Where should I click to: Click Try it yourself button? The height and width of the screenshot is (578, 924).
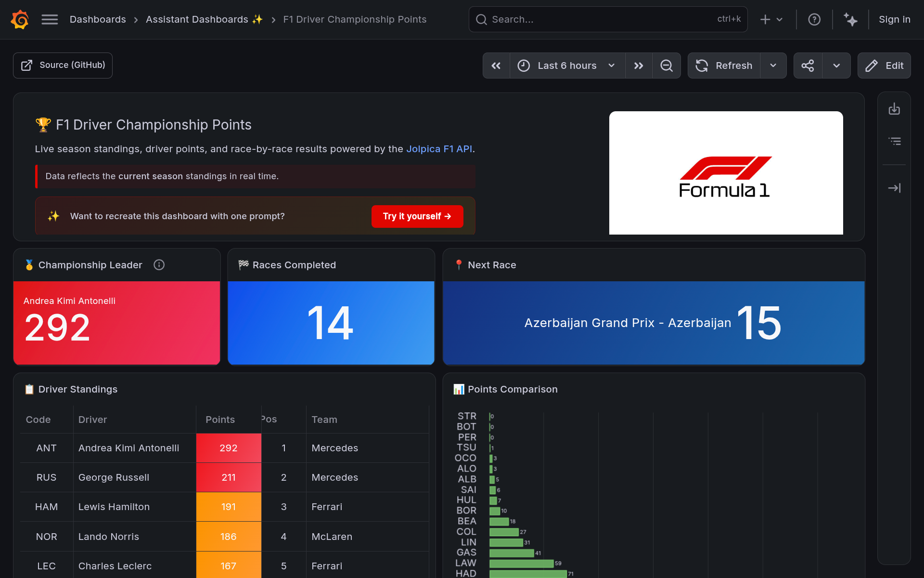417,216
